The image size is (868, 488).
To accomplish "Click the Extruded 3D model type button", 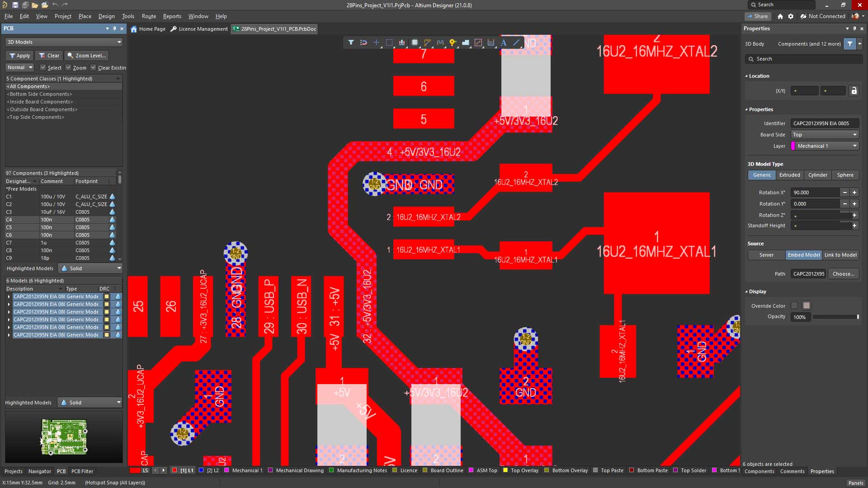I will click(x=790, y=175).
